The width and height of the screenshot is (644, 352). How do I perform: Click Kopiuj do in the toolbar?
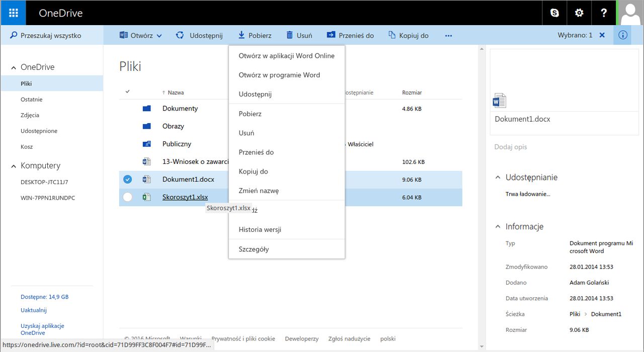(409, 35)
